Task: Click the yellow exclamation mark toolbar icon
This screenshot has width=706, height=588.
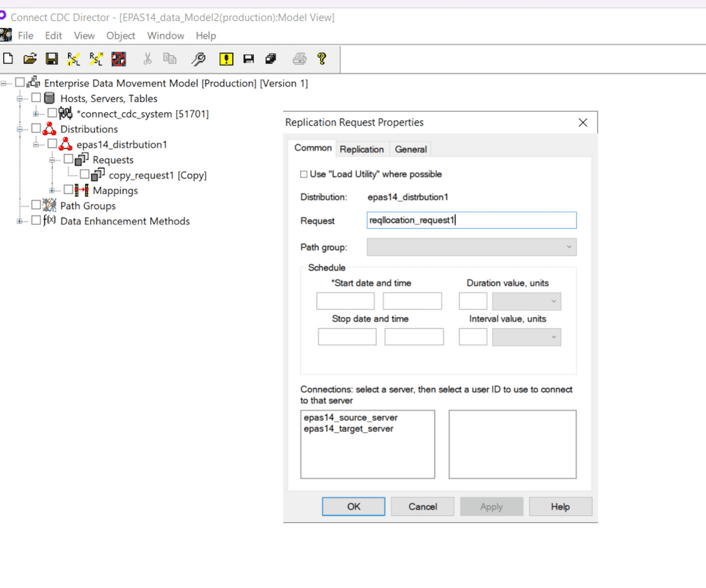Action: point(226,59)
